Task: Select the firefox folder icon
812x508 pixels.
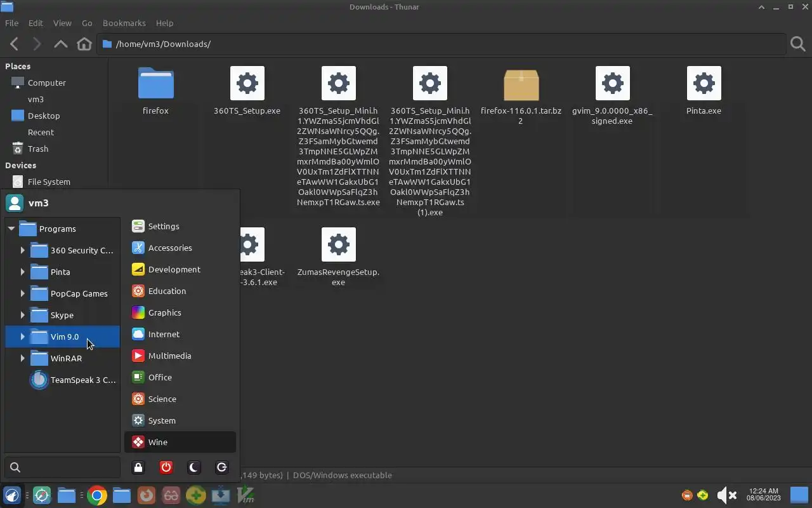Action: point(155,83)
